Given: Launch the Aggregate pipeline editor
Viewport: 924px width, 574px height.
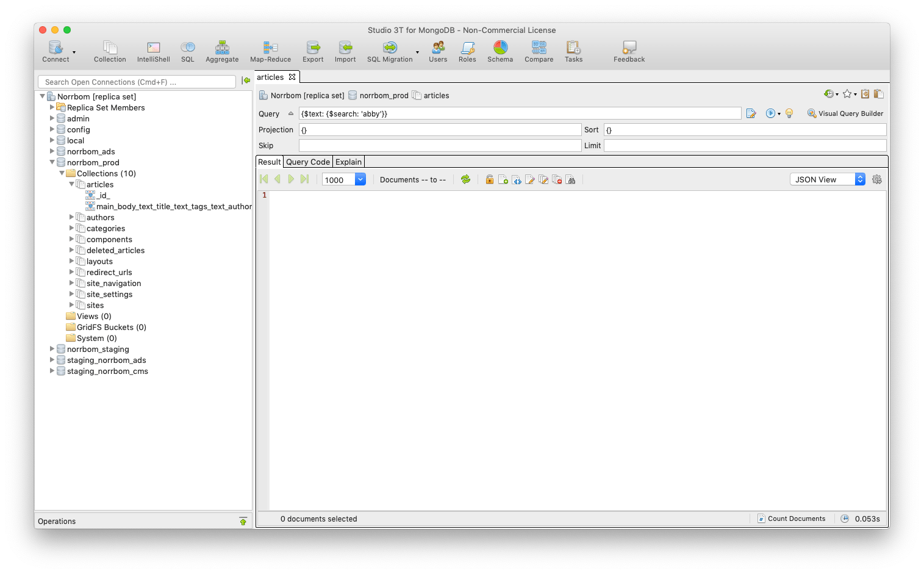Looking at the screenshot, I should (221, 51).
